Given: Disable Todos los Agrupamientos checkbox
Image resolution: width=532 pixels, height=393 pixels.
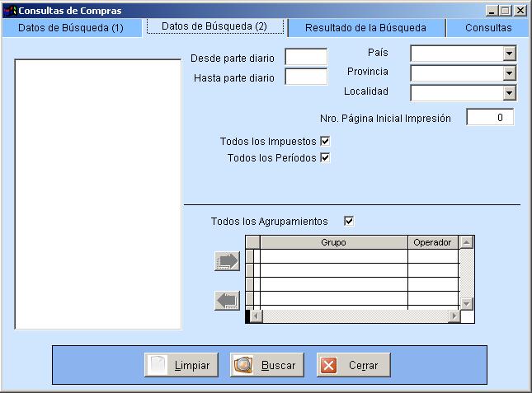Looking at the screenshot, I should tap(349, 221).
